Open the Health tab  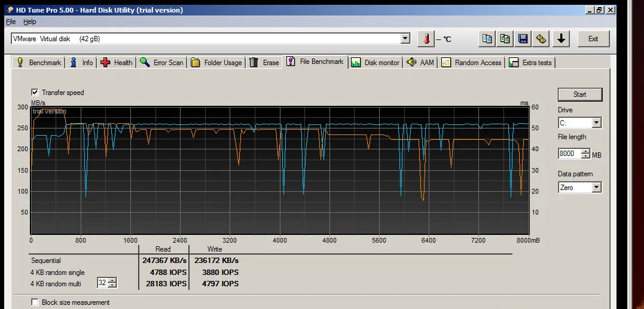[x=117, y=62]
